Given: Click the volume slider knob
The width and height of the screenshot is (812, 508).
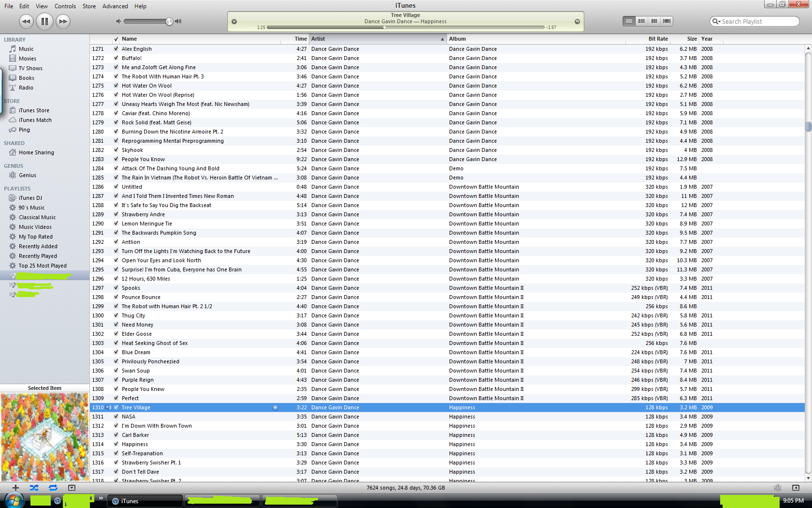Looking at the screenshot, I should pos(169,21).
